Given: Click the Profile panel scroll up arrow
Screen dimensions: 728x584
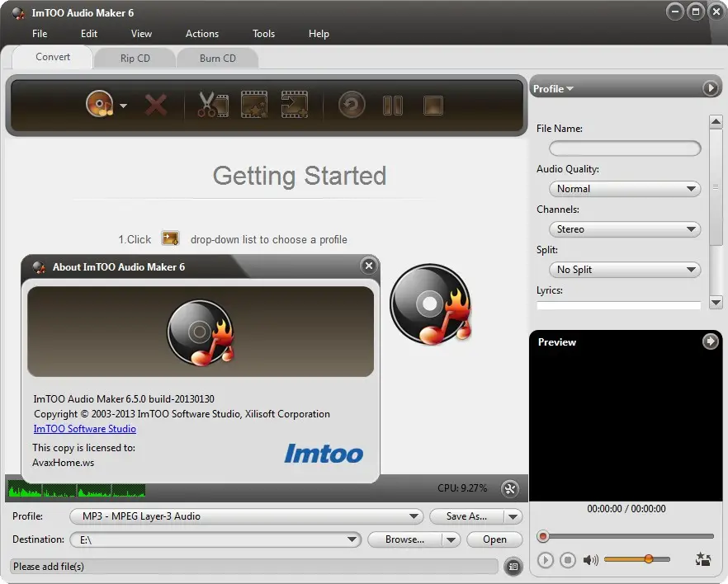Looking at the screenshot, I should click(716, 121).
